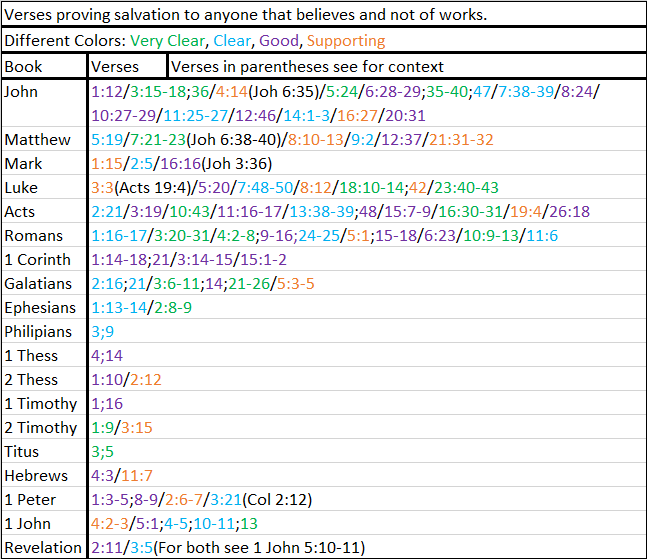Click Luke verse '23:40-43'
Viewport: 647px width, 559px height.
pos(466,188)
